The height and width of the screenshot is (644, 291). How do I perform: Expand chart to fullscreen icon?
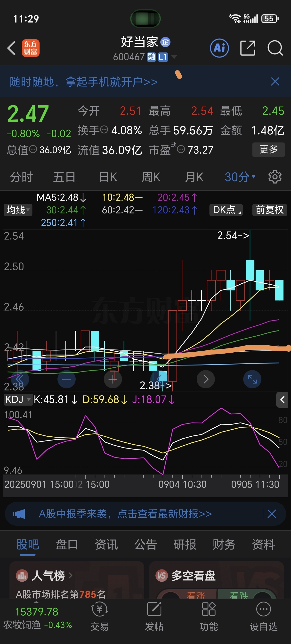click(252, 379)
